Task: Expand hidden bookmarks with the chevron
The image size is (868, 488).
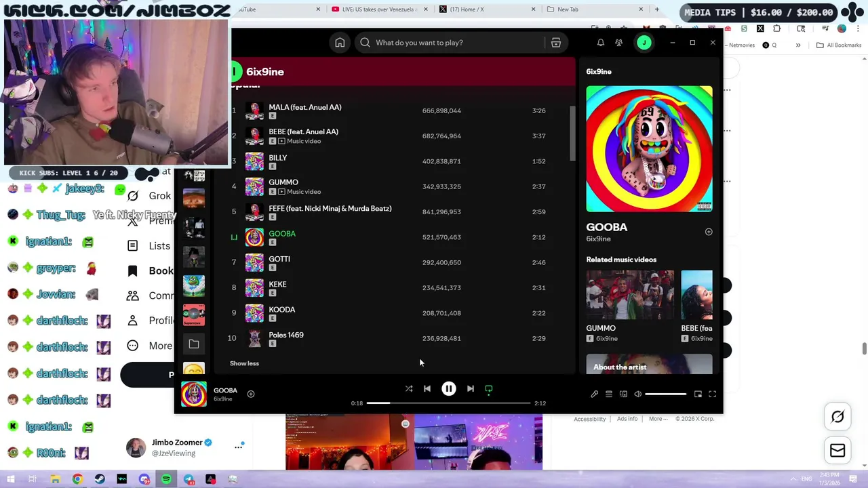Action: tap(798, 45)
